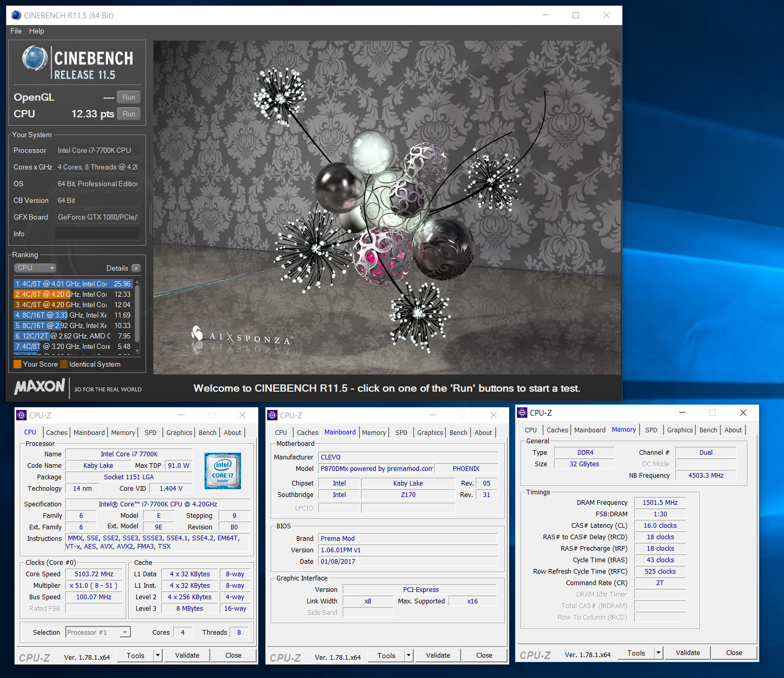
Task: Switch to CPU tab in Memory CPU-Z
Action: (x=530, y=430)
